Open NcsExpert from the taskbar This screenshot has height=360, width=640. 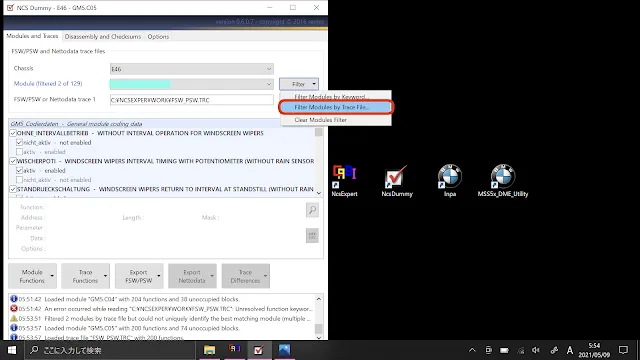click(234, 350)
